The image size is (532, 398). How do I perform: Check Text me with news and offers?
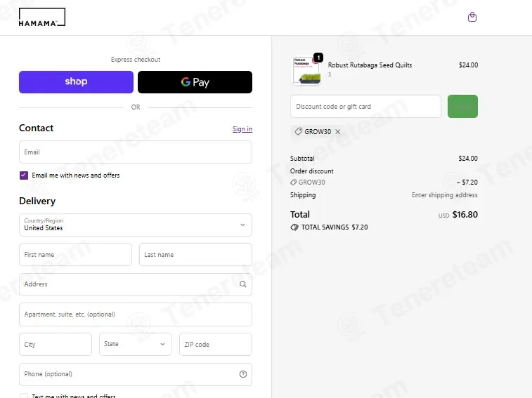24,396
